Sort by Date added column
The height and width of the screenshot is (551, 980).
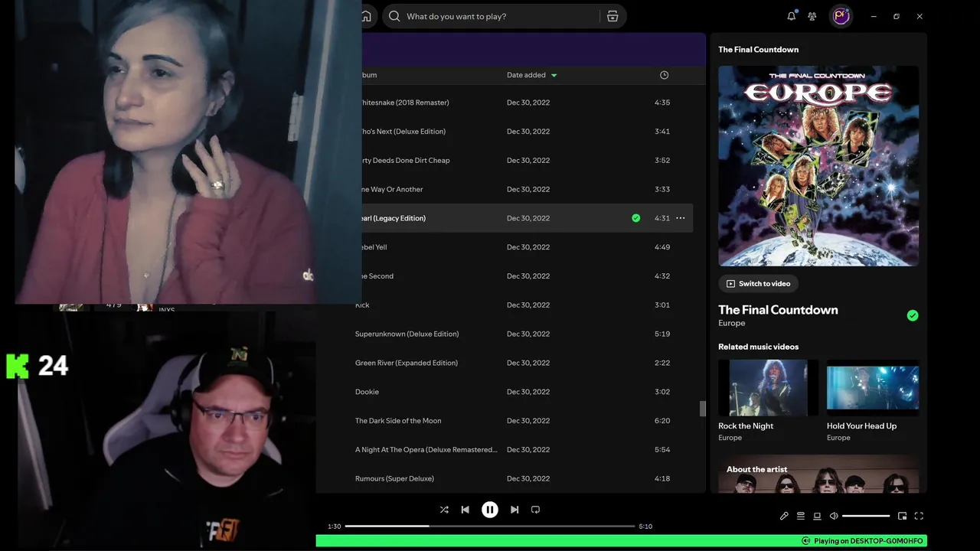526,75
